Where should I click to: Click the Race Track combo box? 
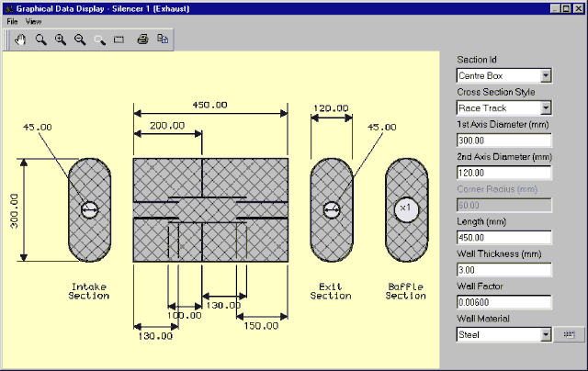[x=504, y=108]
